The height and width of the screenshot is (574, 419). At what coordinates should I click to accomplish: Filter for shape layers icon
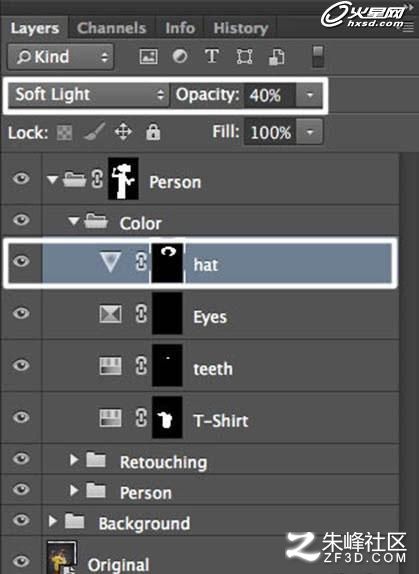(244, 57)
